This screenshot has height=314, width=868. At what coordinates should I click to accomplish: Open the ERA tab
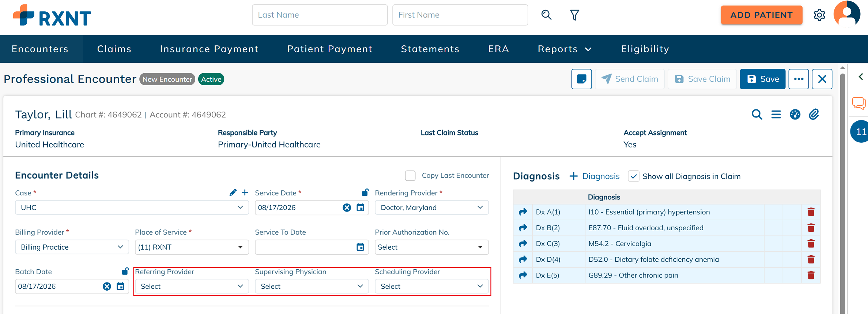[x=498, y=49]
